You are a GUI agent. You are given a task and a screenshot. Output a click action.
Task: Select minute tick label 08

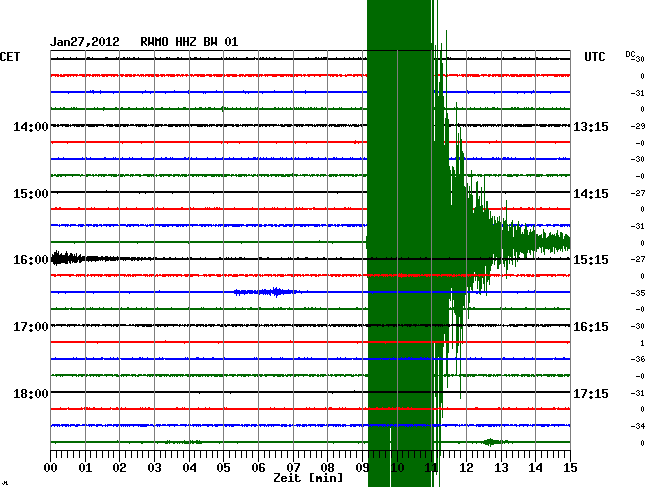click(x=327, y=468)
